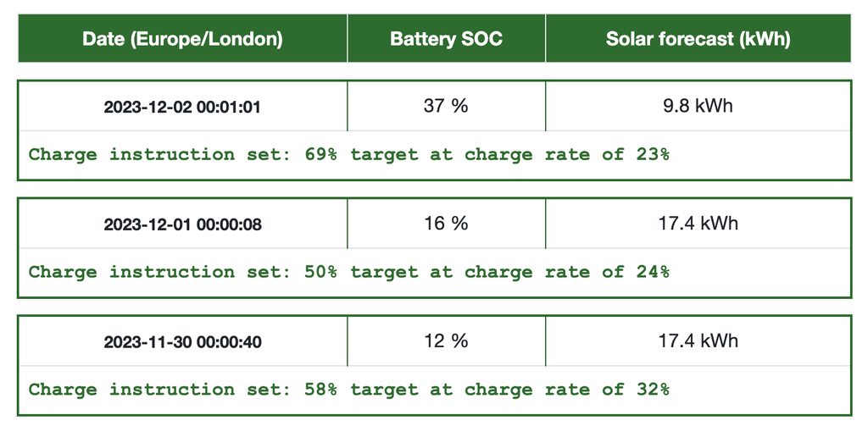Screen dimensions: 868x426
Task: Select the Solar forecast (kWh) column header
Action: (698, 39)
